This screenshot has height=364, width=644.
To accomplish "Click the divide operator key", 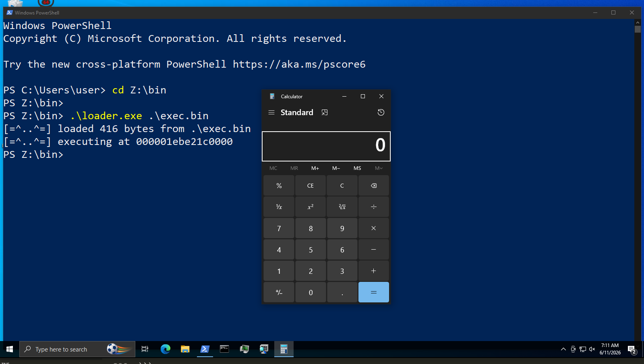I will click(374, 207).
